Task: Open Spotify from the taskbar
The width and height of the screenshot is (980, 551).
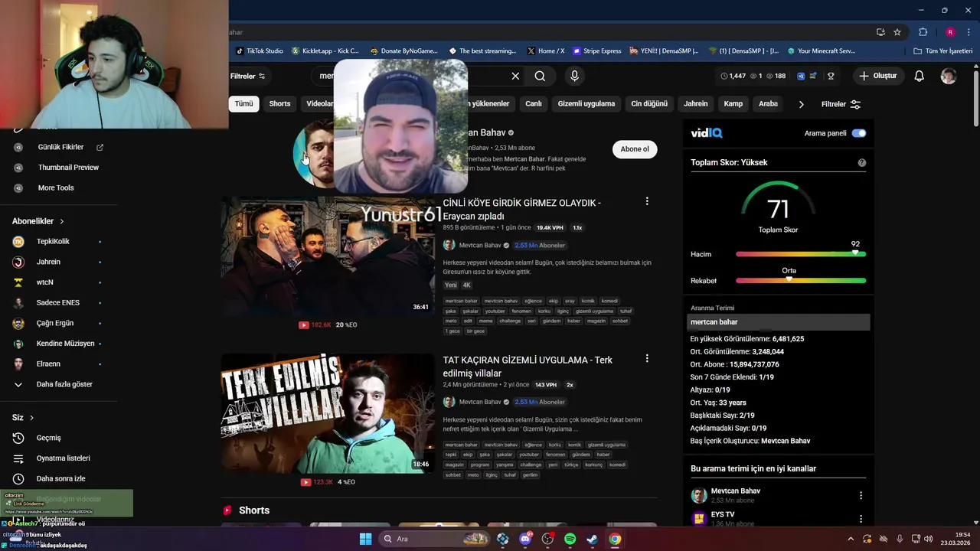Action: (x=570, y=539)
